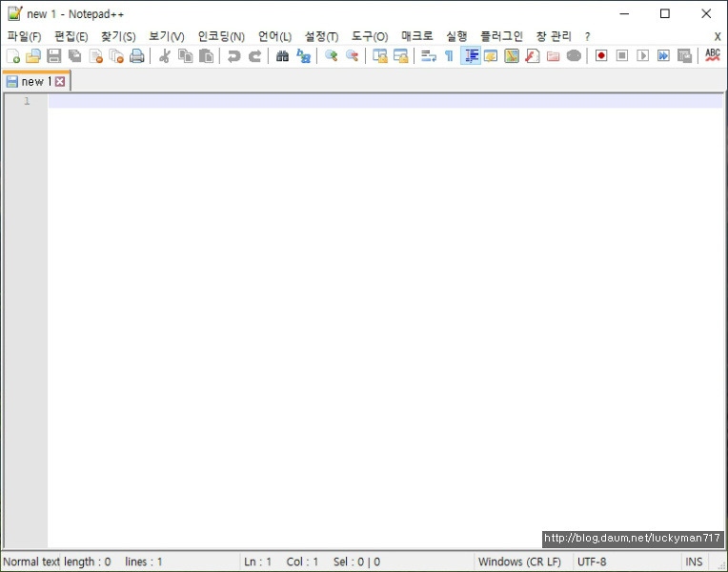Toggle the highlighted Indent guide icon
This screenshot has width=728, height=572.
pyautogui.click(x=471, y=55)
